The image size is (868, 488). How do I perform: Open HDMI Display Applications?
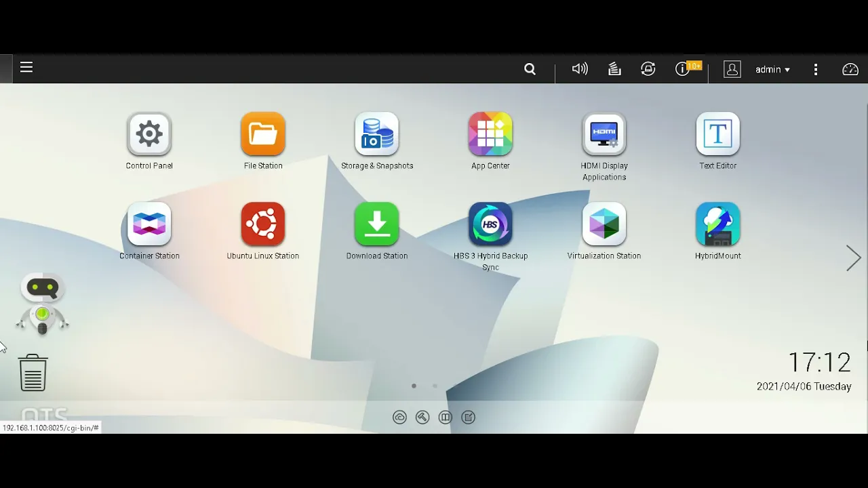click(604, 134)
